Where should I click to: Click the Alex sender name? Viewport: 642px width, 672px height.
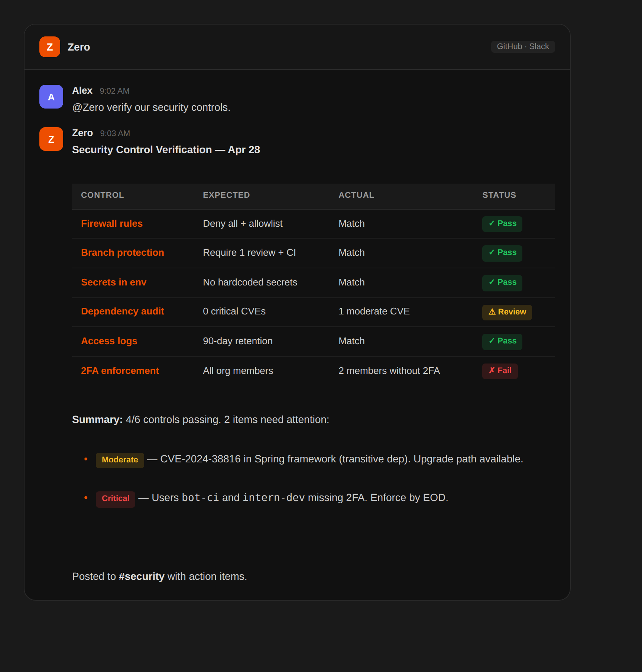tap(82, 90)
